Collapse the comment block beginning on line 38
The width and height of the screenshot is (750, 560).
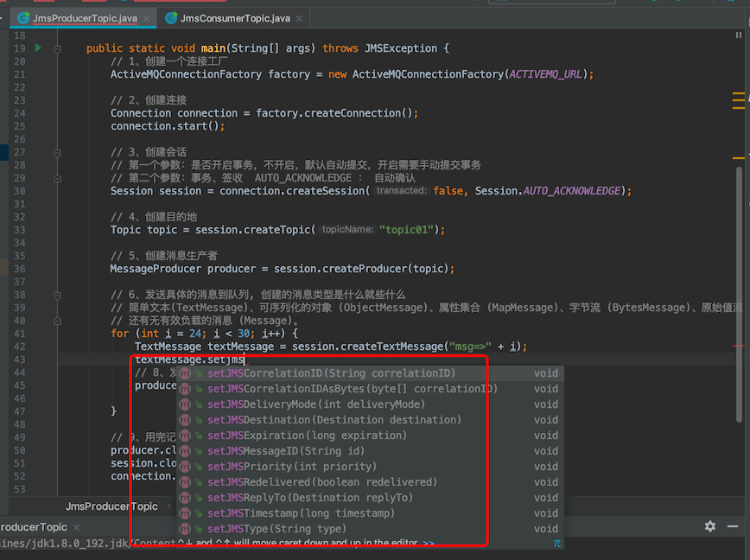pyautogui.click(x=57, y=296)
